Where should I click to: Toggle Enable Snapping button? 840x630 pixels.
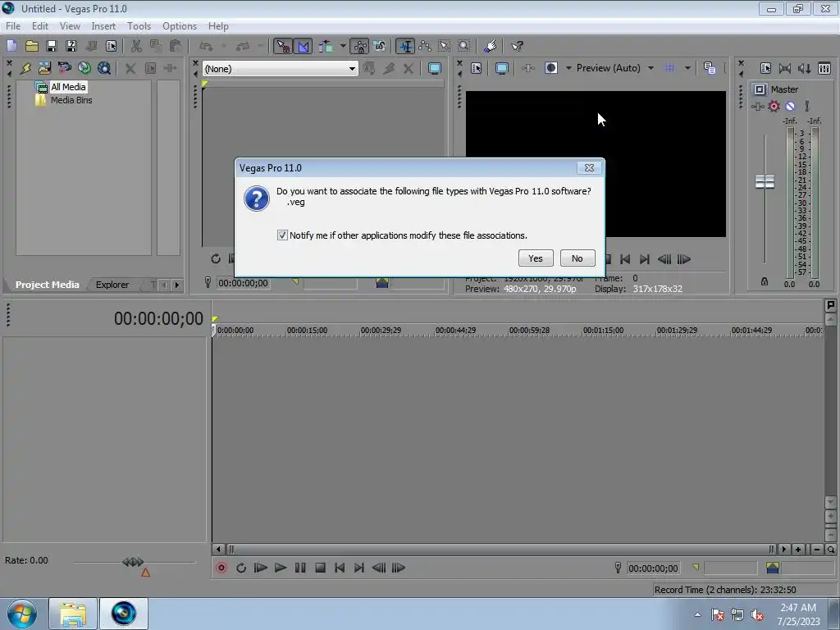(x=283, y=46)
